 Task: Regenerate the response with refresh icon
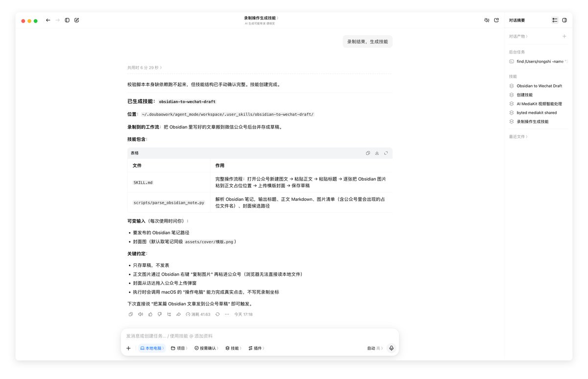point(217,314)
